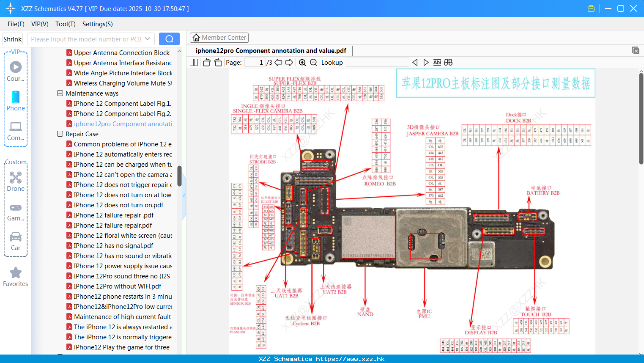The height and width of the screenshot is (363, 644).
Task: Rotate the page counterclockwise
Action: pyautogui.click(x=207, y=62)
